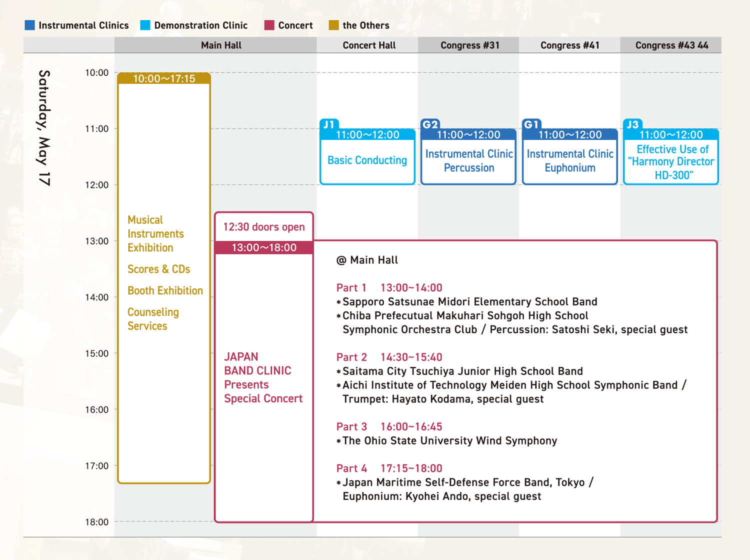750x560 pixels.
Task: Click the crimson Concert legend square
Action: [269, 25]
